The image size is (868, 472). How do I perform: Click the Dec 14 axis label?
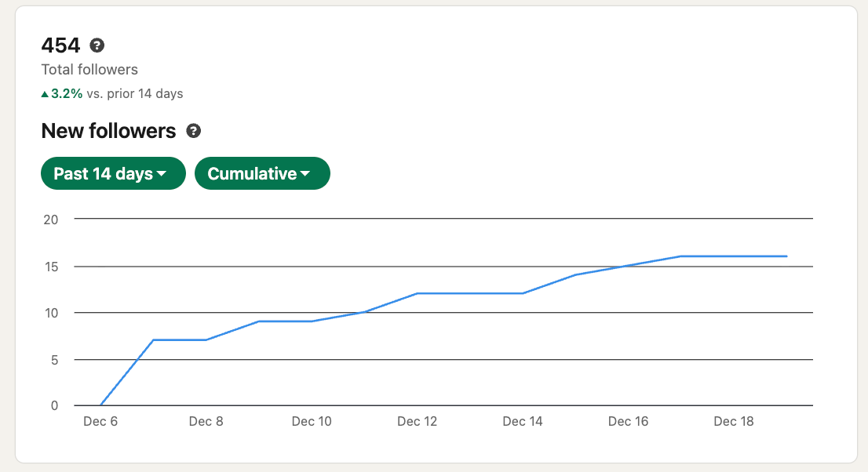(x=523, y=422)
